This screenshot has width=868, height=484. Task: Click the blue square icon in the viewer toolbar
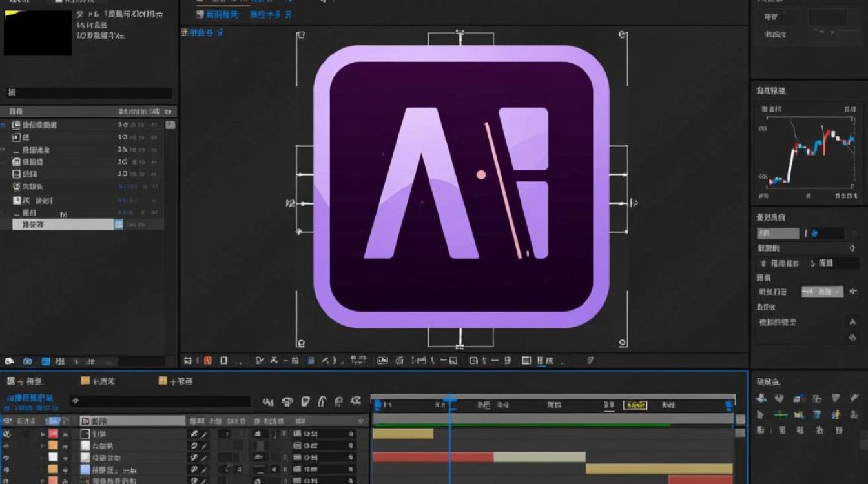(311, 361)
